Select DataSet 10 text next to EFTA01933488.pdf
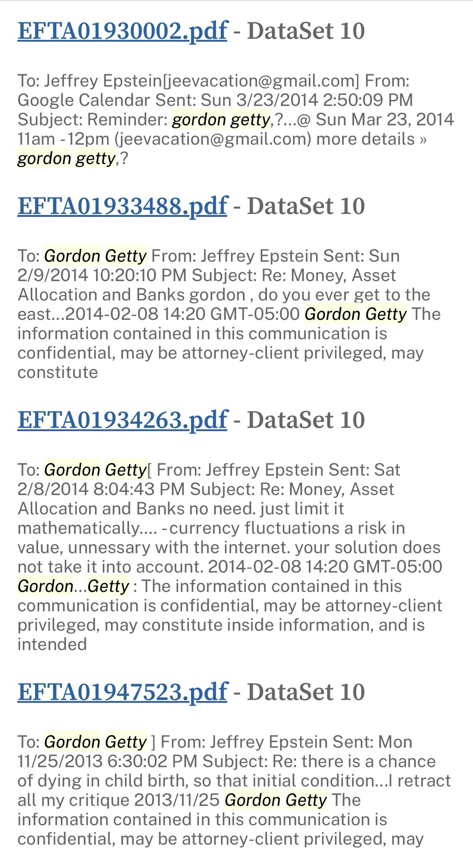473x868 pixels. tap(306, 206)
